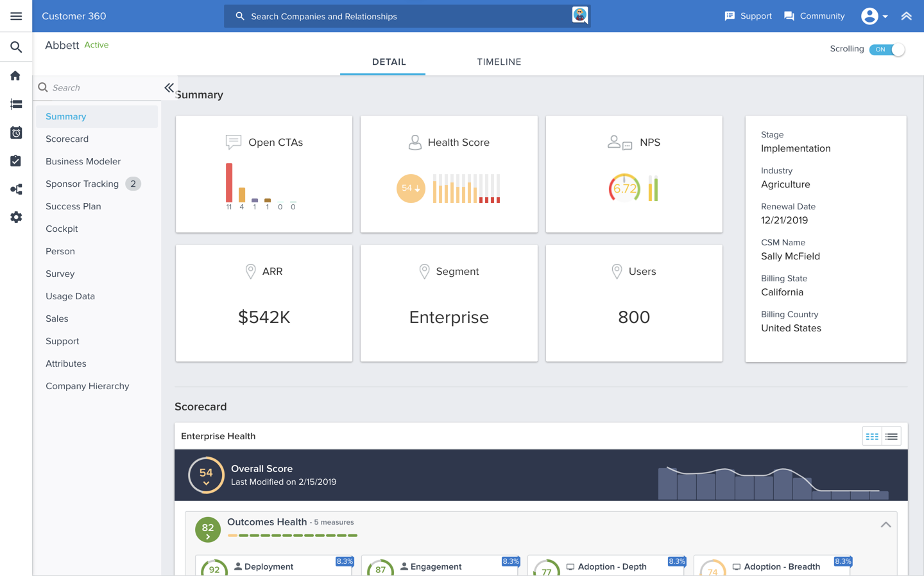
Task: Open the Community link in header
Action: (x=814, y=16)
